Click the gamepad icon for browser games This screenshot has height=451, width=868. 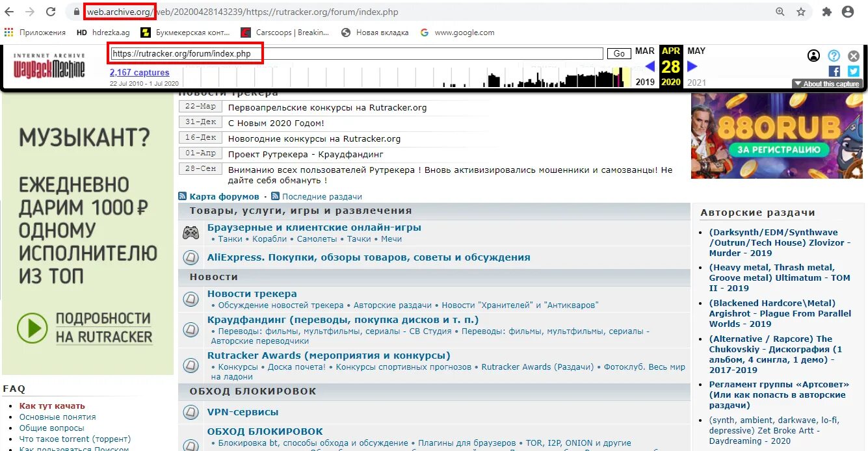click(x=191, y=232)
